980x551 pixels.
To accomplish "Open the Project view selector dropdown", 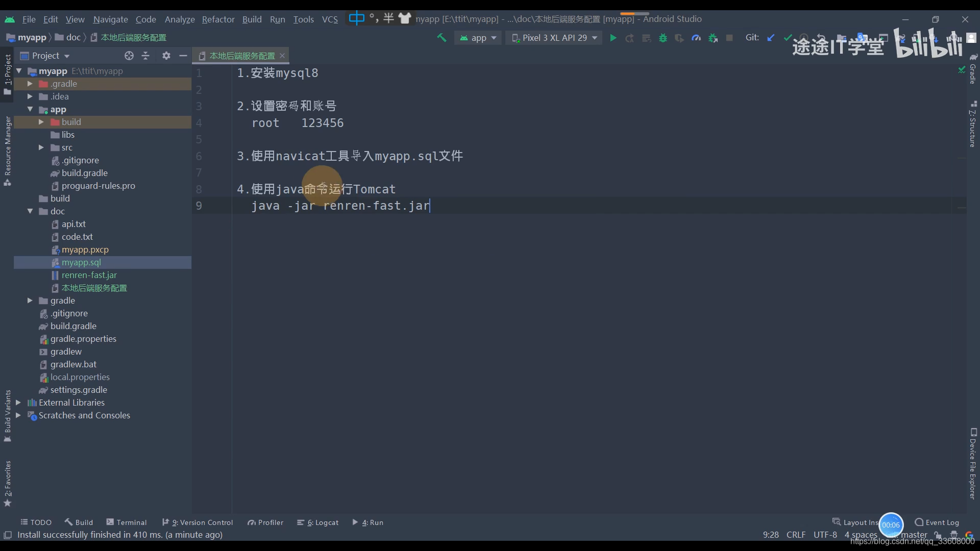I will pyautogui.click(x=45, y=56).
